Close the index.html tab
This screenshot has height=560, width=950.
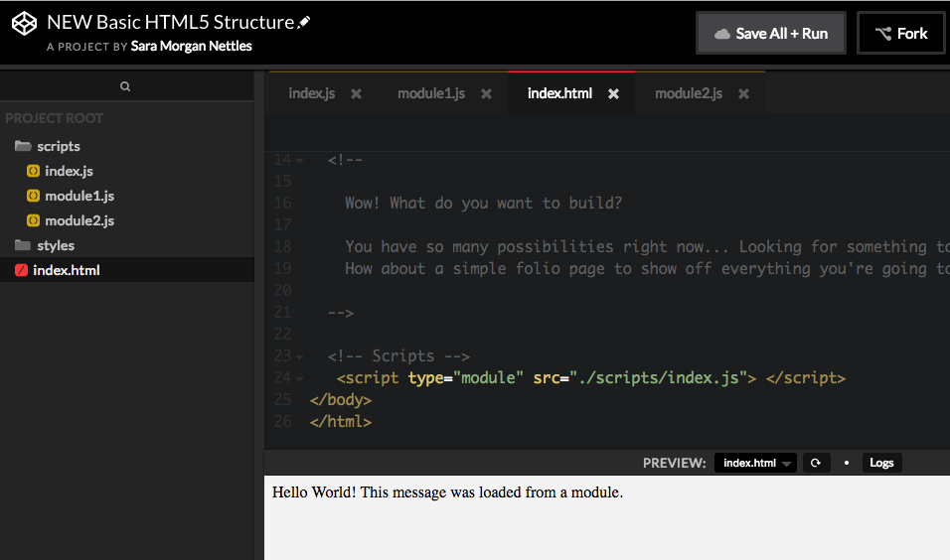[x=613, y=94]
